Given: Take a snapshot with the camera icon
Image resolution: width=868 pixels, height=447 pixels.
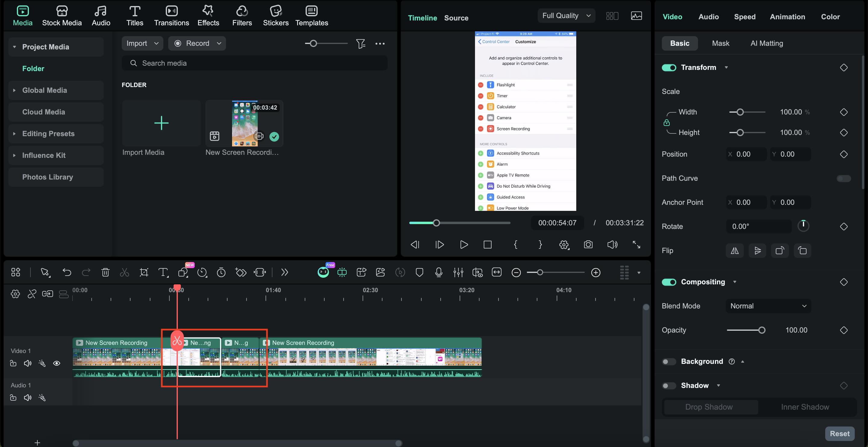Looking at the screenshot, I should [x=588, y=245].
